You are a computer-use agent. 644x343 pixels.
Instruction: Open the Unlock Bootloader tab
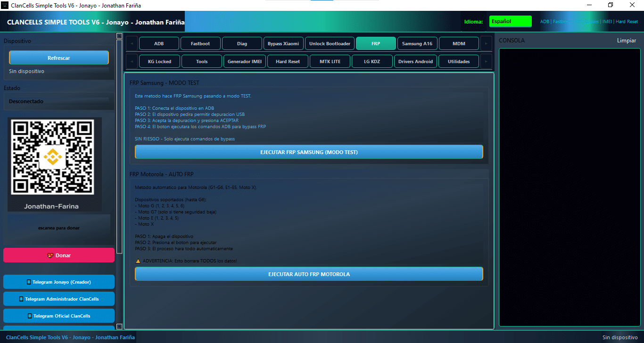pyautogui.click(x=330, y=44)
